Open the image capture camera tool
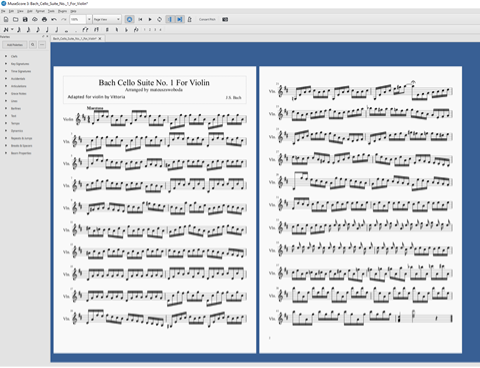The width and height of the screenshot is (480, 368). point(225,19)
